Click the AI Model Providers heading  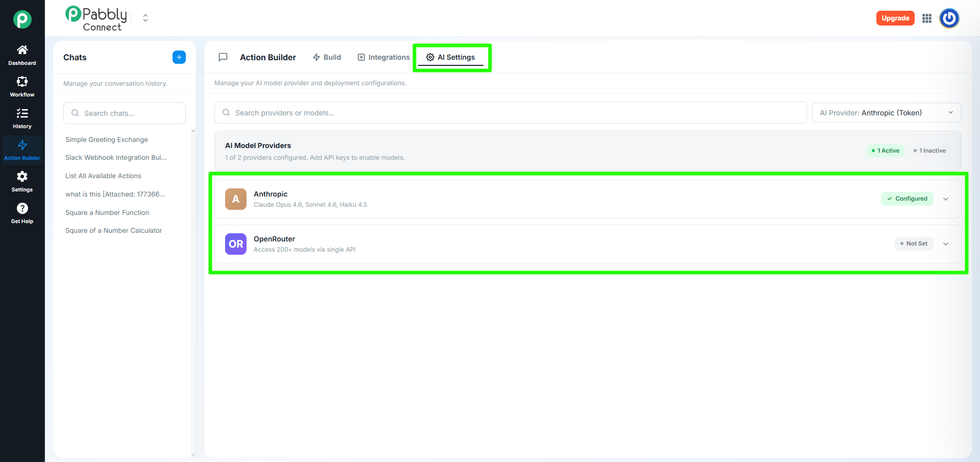tap(258, 145)
